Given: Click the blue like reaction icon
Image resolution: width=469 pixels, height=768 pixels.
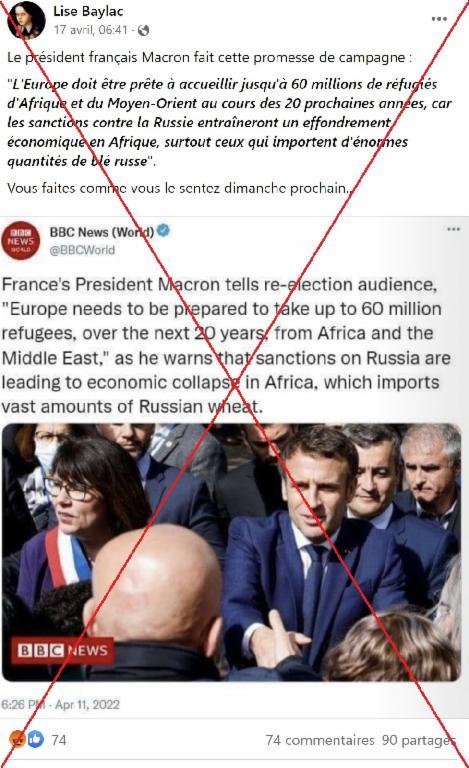Looking at the screenshot, I should tap(36, 739).
